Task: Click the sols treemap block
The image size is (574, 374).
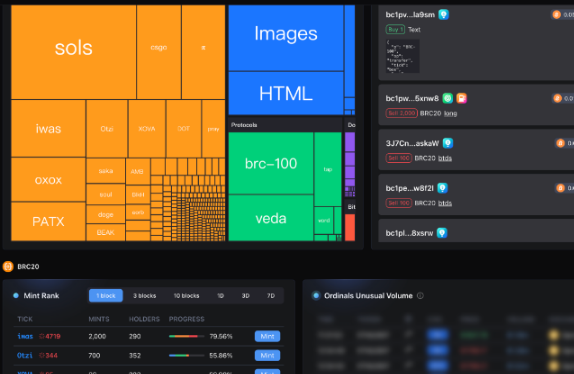Action: click(74, 52)
